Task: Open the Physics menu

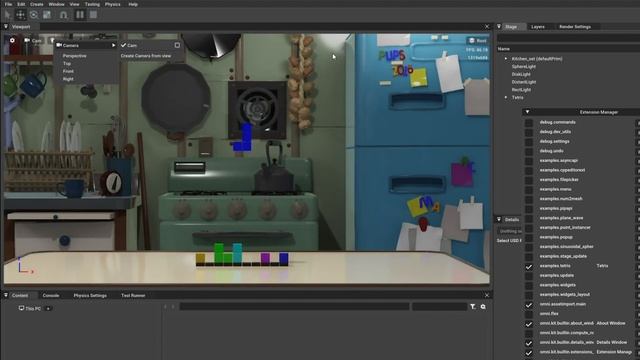Action: 113,4
